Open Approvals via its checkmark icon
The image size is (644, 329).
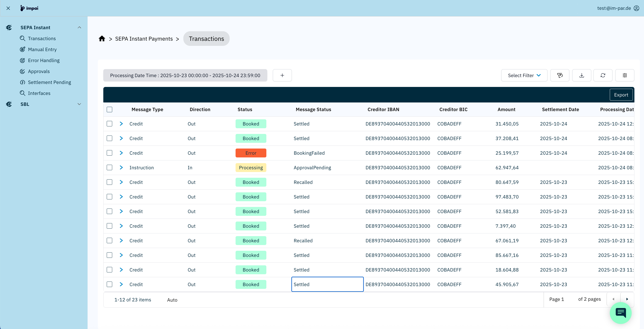coord(23,71)
